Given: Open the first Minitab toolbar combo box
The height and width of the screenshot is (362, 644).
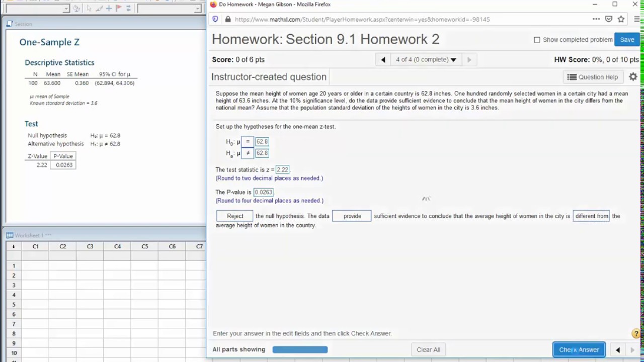Looking at the screenshot, I should click(38, 9).
